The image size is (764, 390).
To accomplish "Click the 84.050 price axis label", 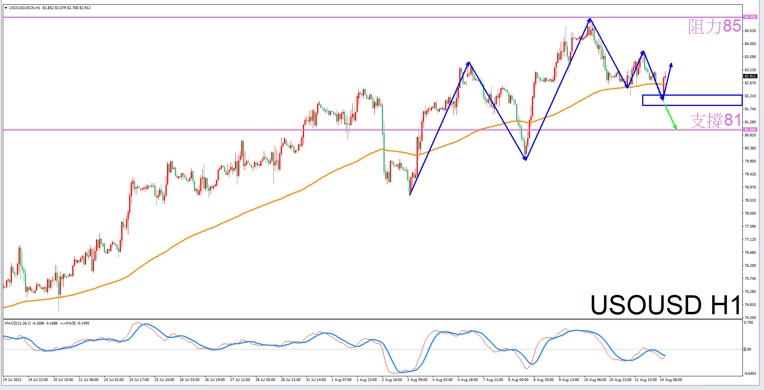I will click(751, 43).
